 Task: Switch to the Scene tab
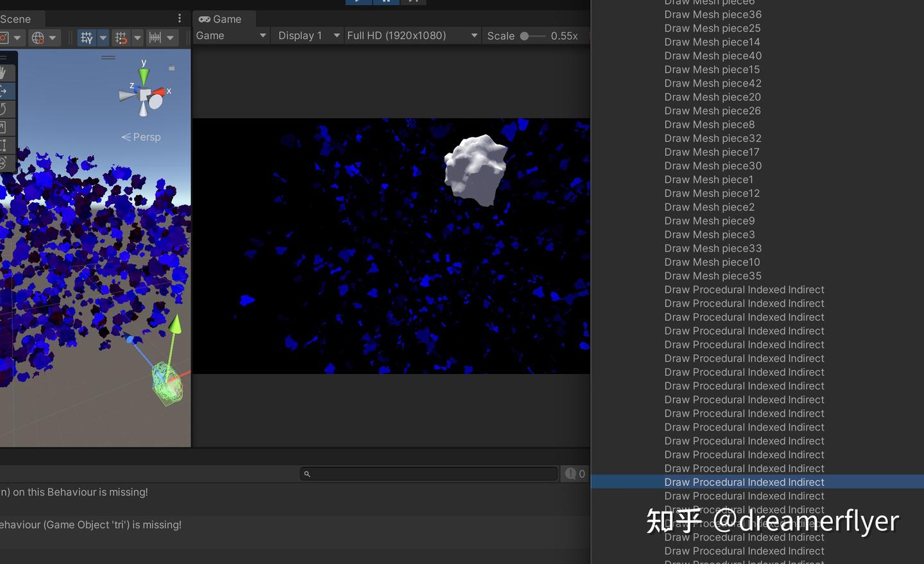pos(14,19)
